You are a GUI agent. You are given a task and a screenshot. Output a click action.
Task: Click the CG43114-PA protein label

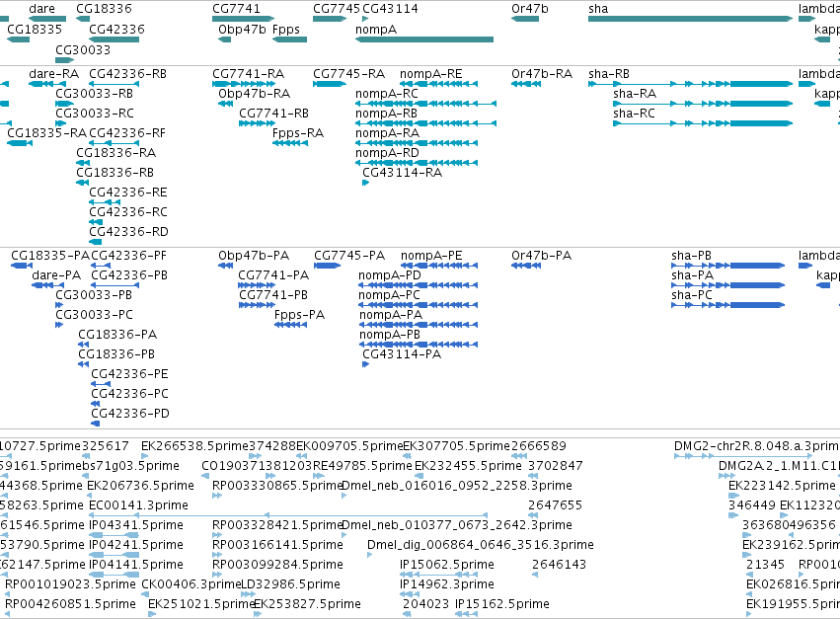tap(402, 353)
